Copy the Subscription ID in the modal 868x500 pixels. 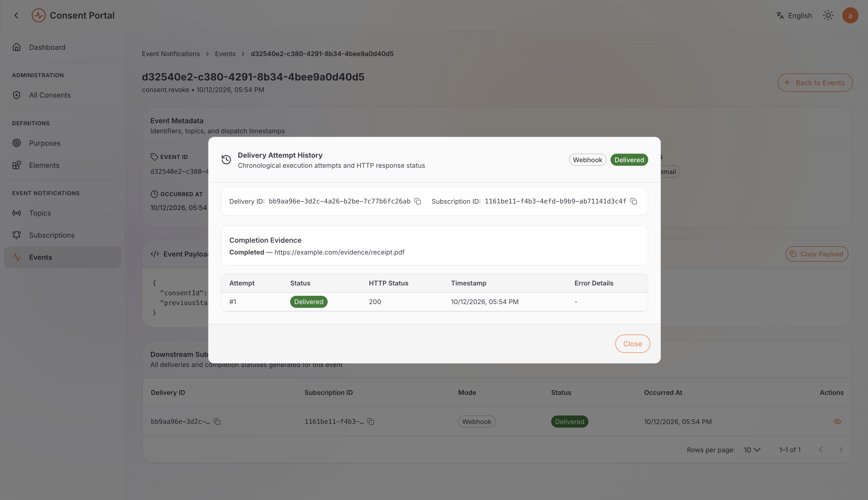tap(634, 201)
